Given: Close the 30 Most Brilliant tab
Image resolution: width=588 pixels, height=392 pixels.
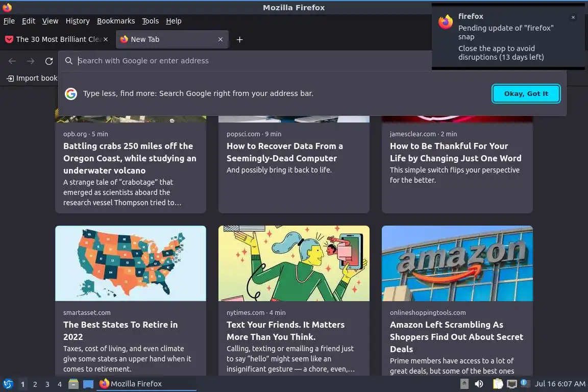Looking at the screenshot, I should pyautogui.click(x=106, y=39).
